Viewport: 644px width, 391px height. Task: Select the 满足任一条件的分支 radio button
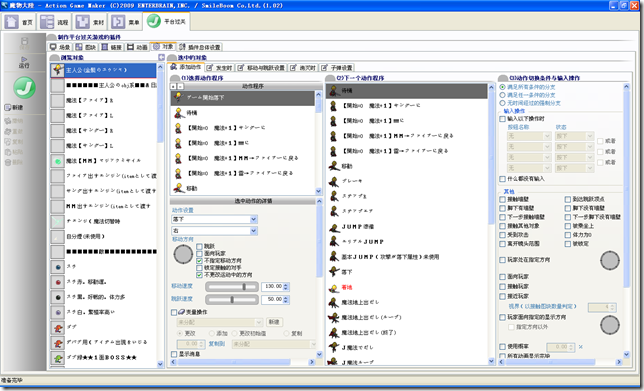[x=502, y=95]
